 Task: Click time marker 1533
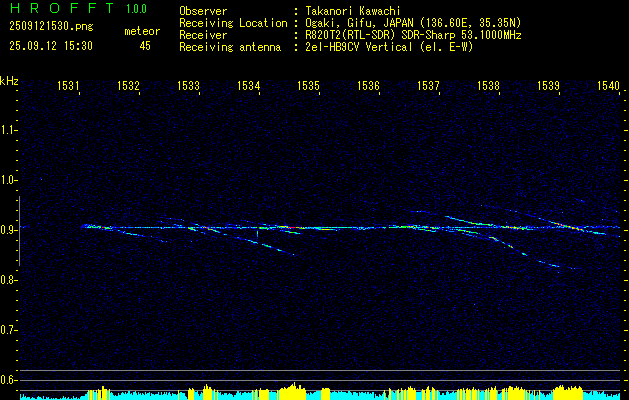click(188, 85)
